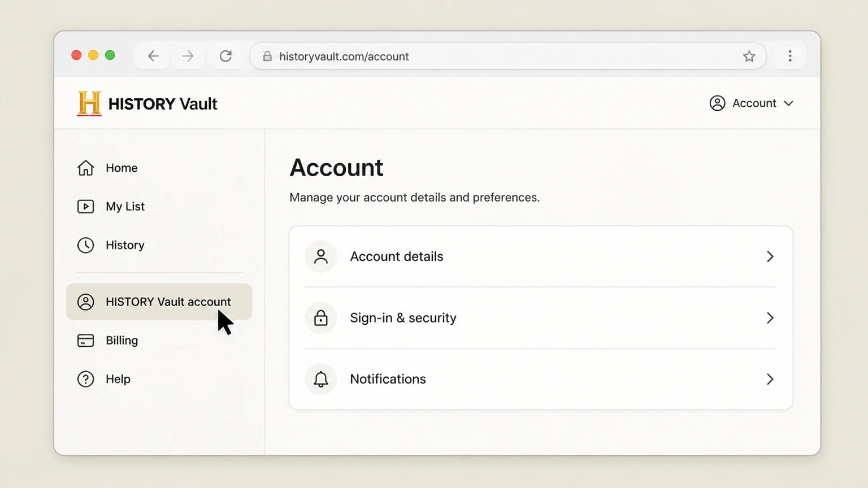Expand the Account dropdown chevron
Screen dimensions: 868x488
tap(789, 103)
